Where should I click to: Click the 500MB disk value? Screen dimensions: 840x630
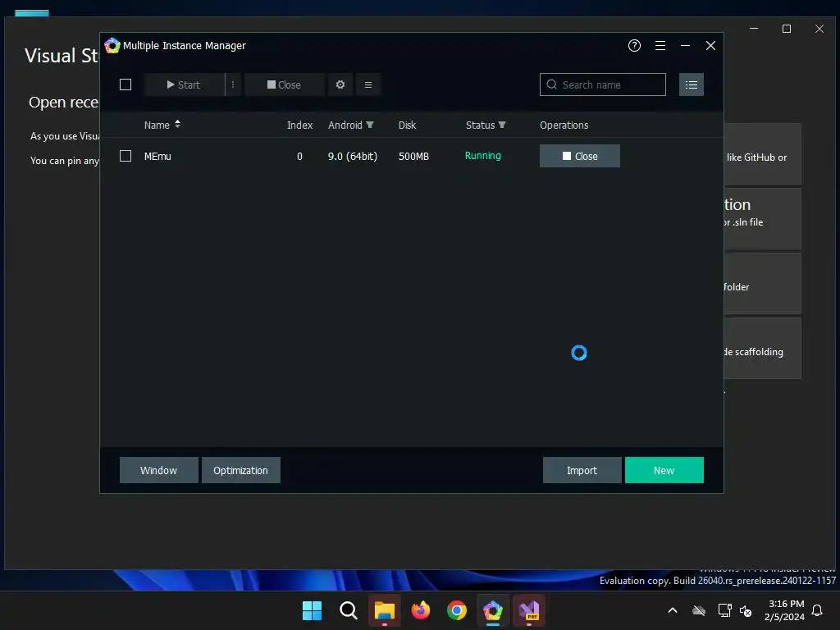pyautogui.click(x=413, y=157)
